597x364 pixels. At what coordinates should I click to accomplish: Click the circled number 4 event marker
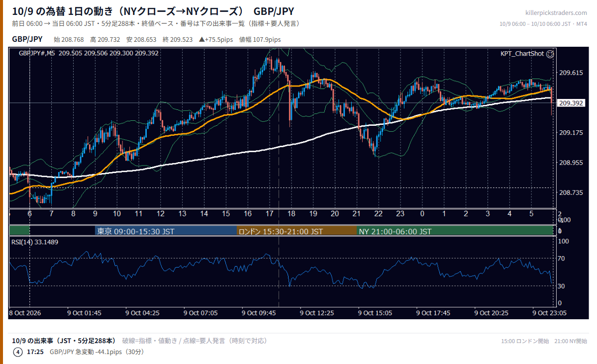point(18,352)
